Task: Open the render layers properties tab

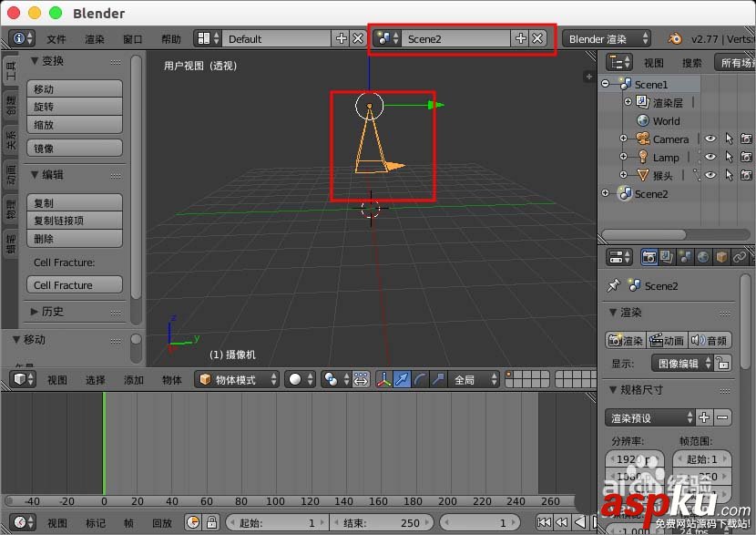Action: 667,257
